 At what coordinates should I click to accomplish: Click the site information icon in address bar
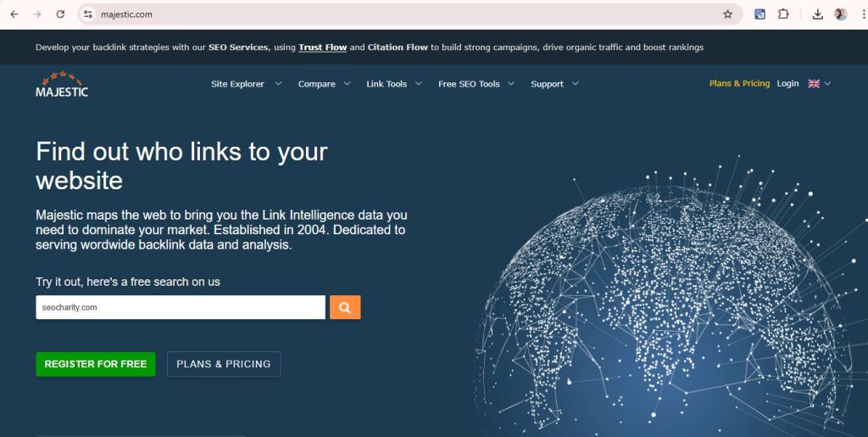[x=88, y=14]
